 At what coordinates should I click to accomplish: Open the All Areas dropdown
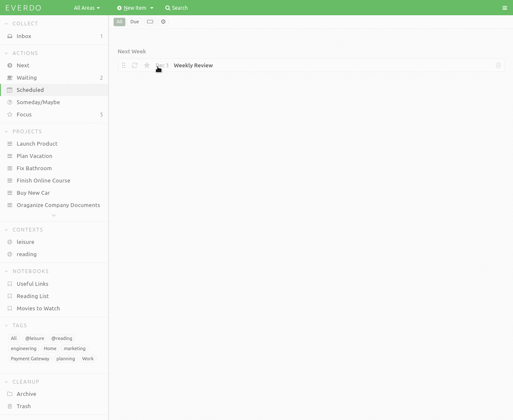tap(86, 8)
